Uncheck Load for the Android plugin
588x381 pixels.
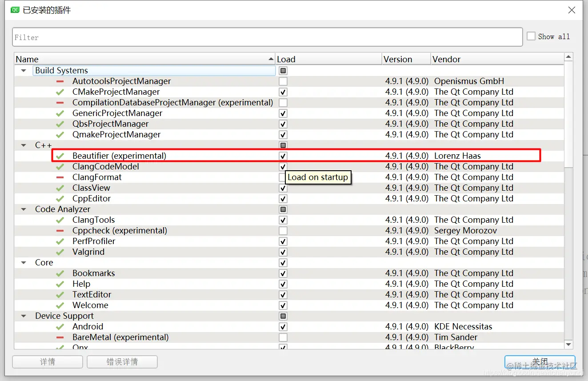pyautogui.click(x=283, y=327)
